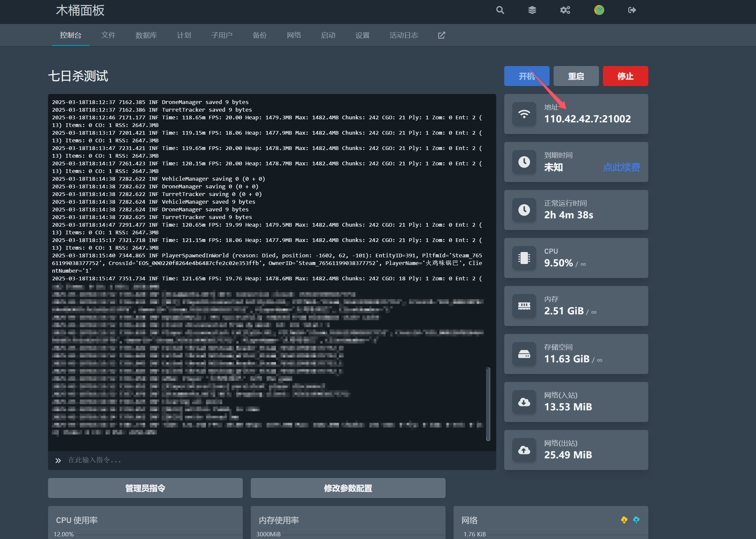Click blue outbound cloud icon in network chart
This screenshot has height=539, width=756.
[636, 520]
